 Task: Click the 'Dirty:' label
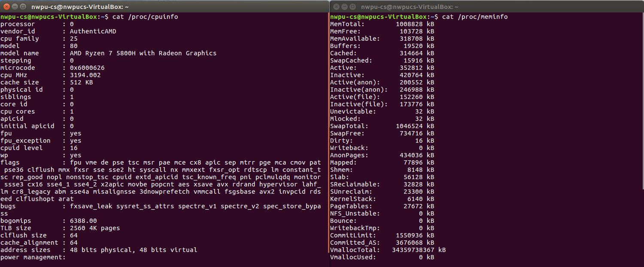[x=341, y=141]
